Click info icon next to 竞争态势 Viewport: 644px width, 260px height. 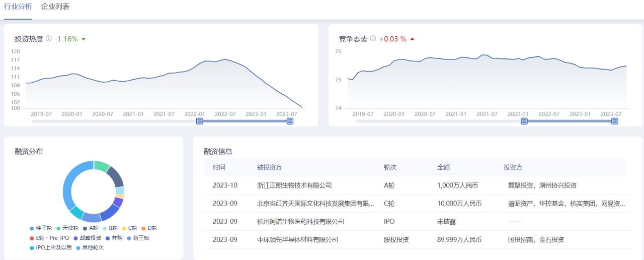pyautogui.click(x=373, y=39)
